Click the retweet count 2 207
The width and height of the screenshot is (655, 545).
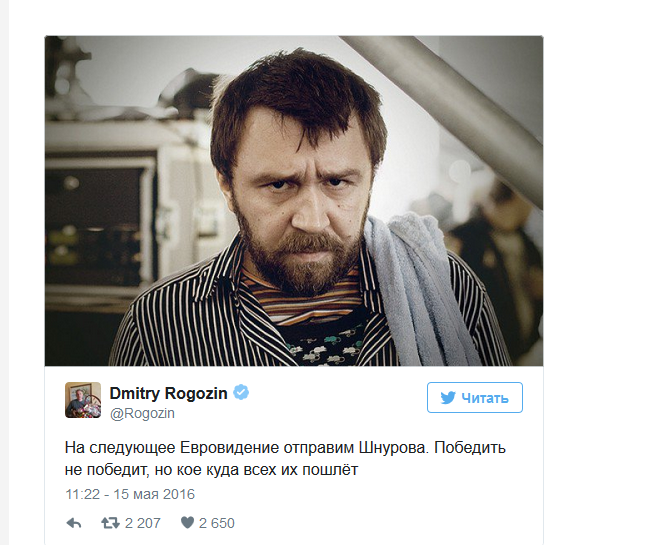tap(142, 523)
